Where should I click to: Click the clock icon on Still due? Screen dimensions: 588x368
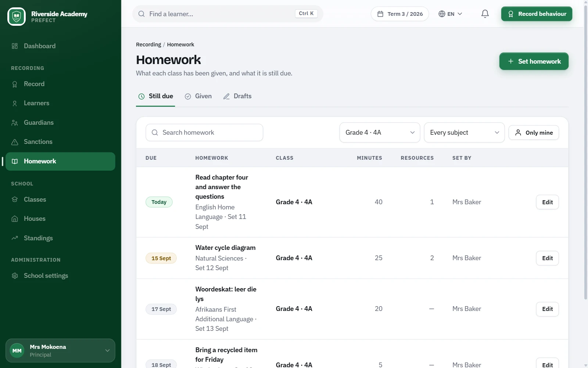[x=141, y=96]
